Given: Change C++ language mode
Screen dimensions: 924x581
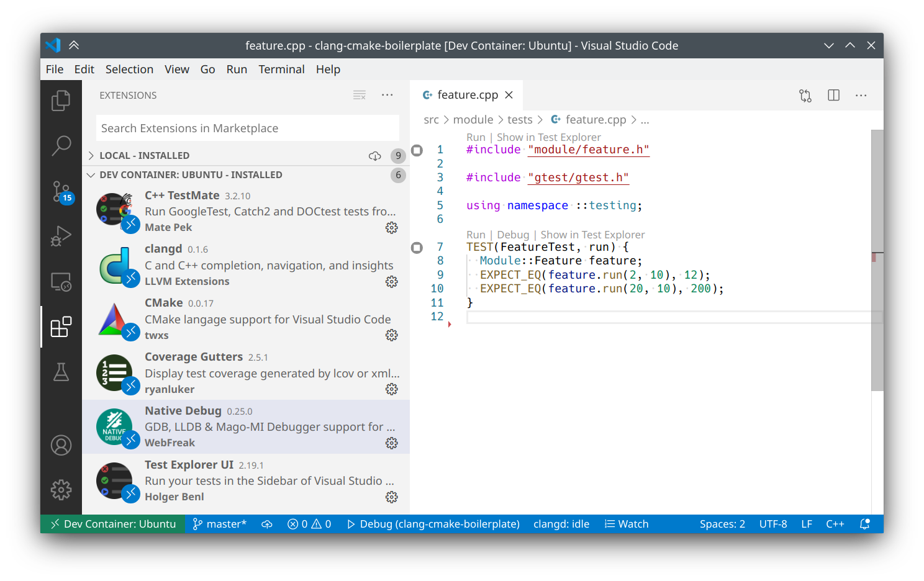Looking at the screenshot, I should coord(835,524).
